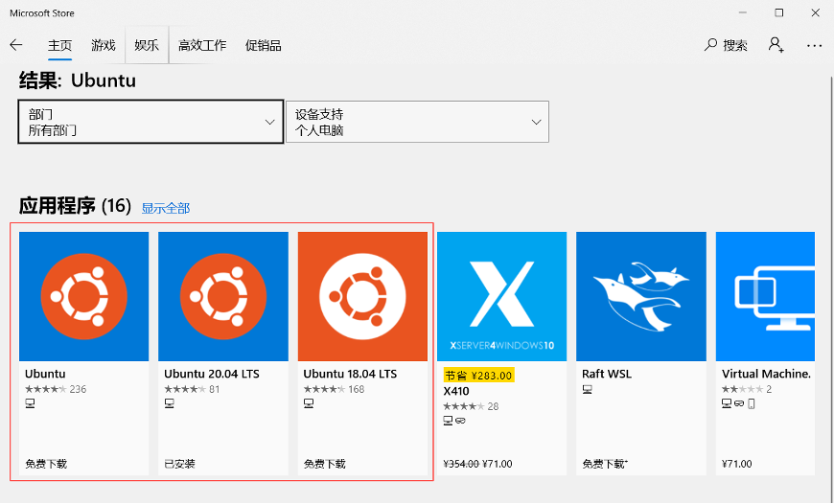
Task: Click the vertical scrollbar on the right
Action: 830,287
